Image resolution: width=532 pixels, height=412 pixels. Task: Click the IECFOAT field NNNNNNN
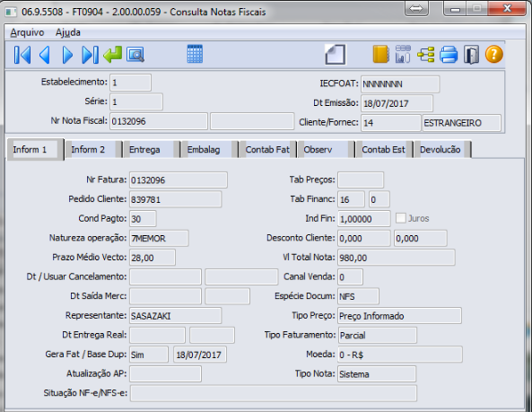click(400, 83)
